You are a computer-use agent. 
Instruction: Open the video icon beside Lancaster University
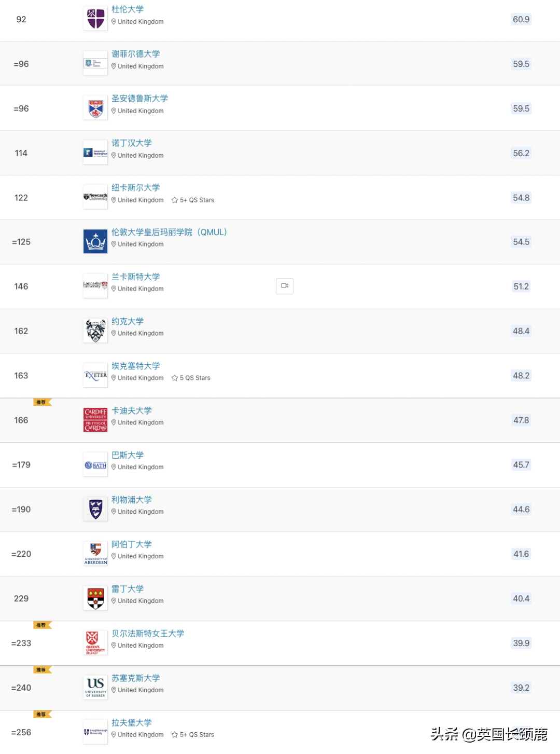coord(285,286)
